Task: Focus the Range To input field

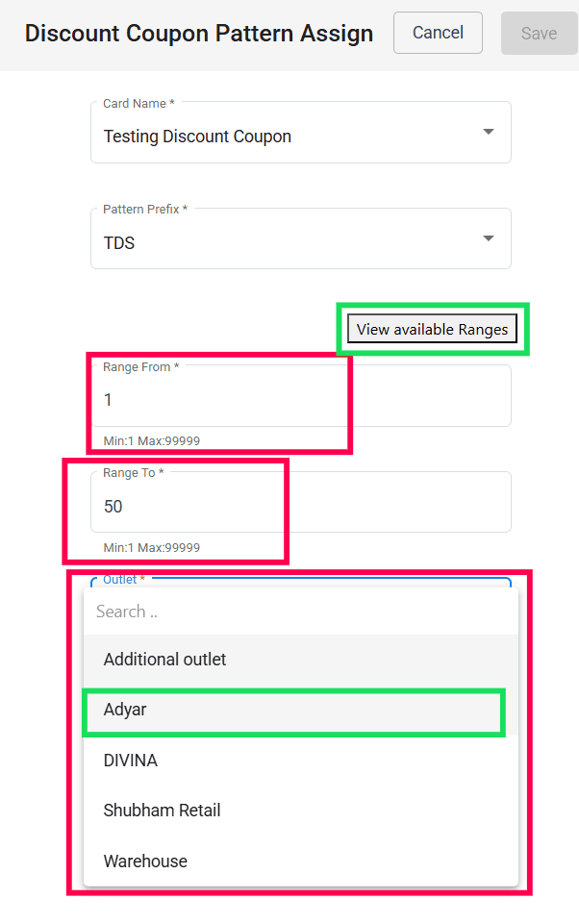Action: click(300, 506)
